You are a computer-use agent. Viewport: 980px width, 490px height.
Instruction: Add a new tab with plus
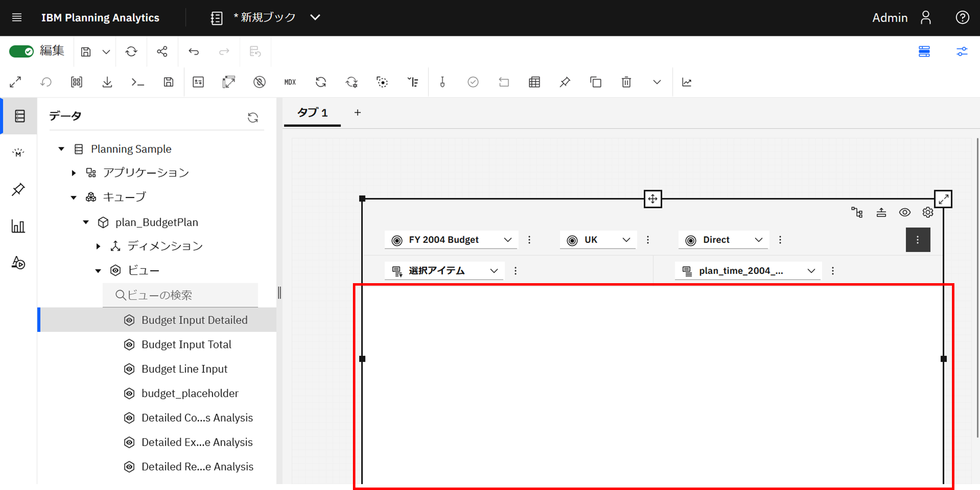point(358,113)
